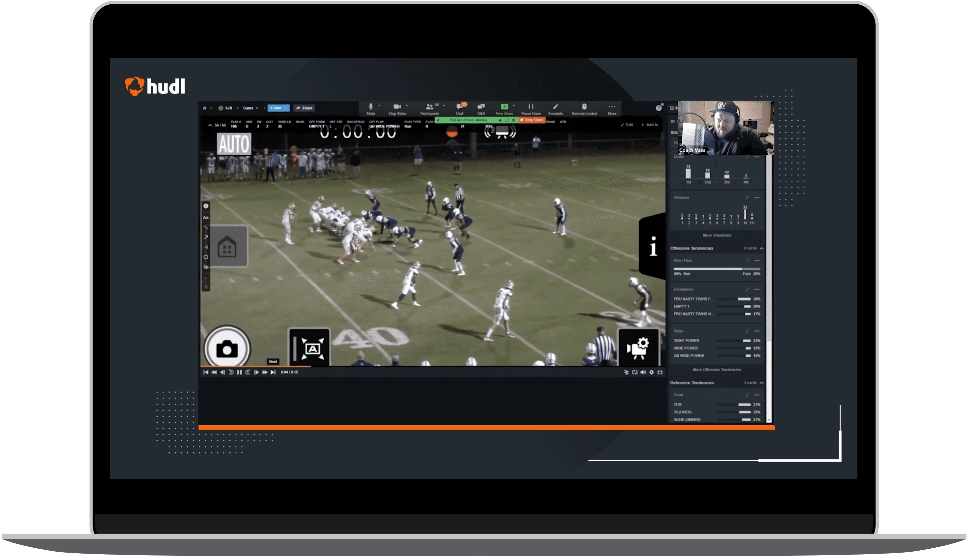Click Edit play data

coord(627,125)
